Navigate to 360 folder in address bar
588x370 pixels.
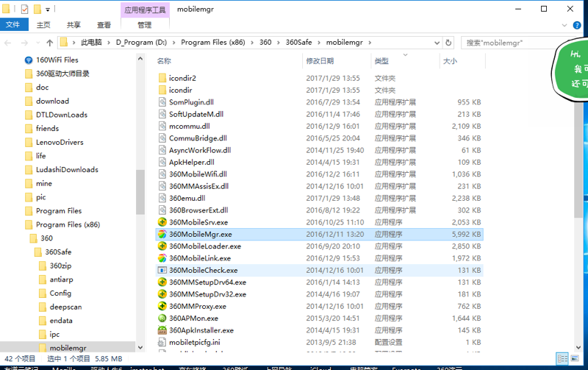pos(265,43)
